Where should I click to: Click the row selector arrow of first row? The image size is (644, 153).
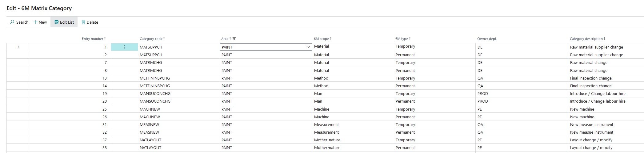(18, 47)
